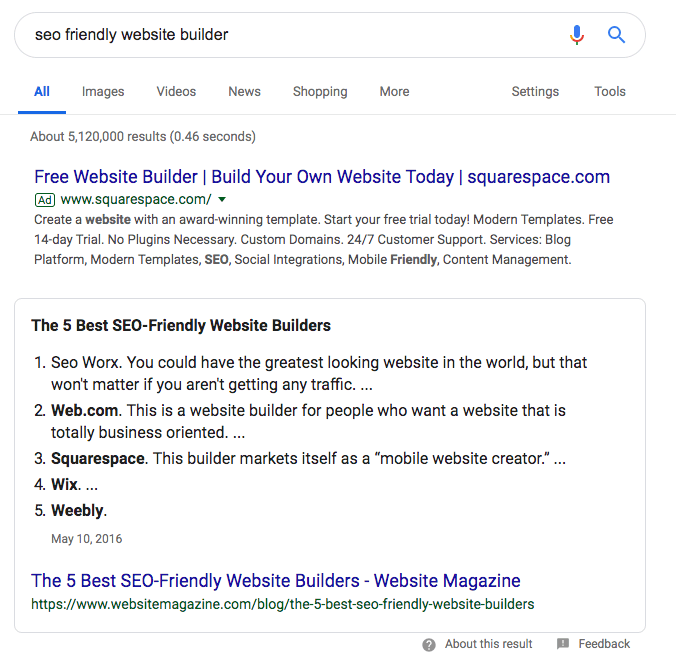Image resolution: width=676 pixels, height=667 pixels.
Task: Go to the Shopping tab
Action: point(320,91)
